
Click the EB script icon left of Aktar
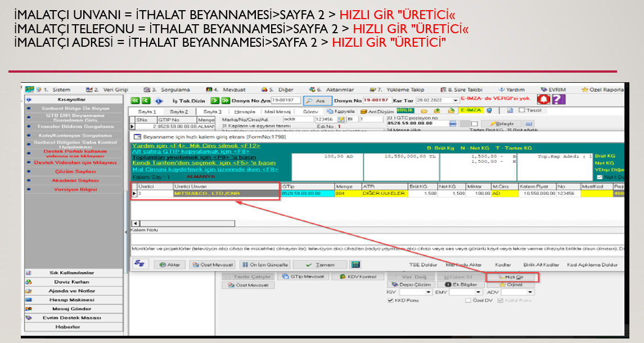(140, 264)
